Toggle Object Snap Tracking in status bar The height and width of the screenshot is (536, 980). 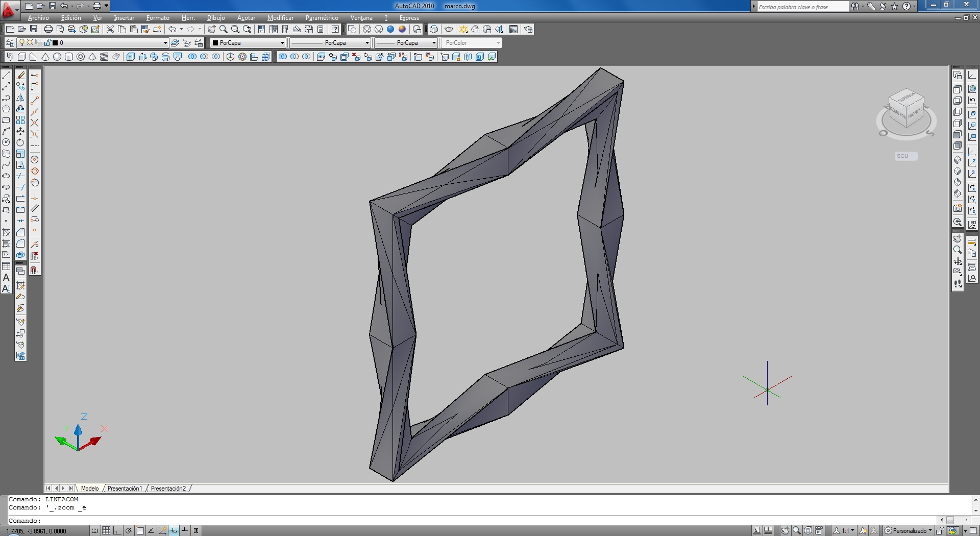(151, 530)
